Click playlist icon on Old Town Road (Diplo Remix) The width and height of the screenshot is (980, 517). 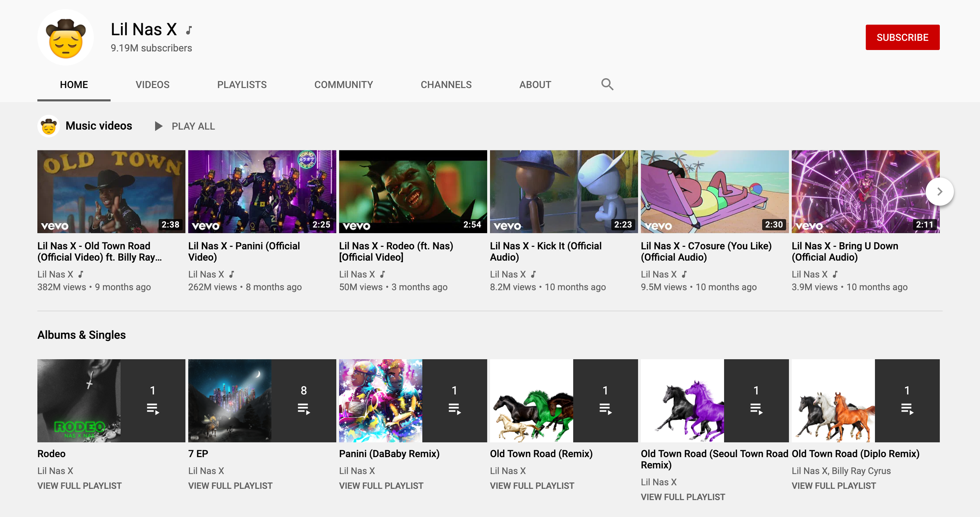[x=907, y=409]
